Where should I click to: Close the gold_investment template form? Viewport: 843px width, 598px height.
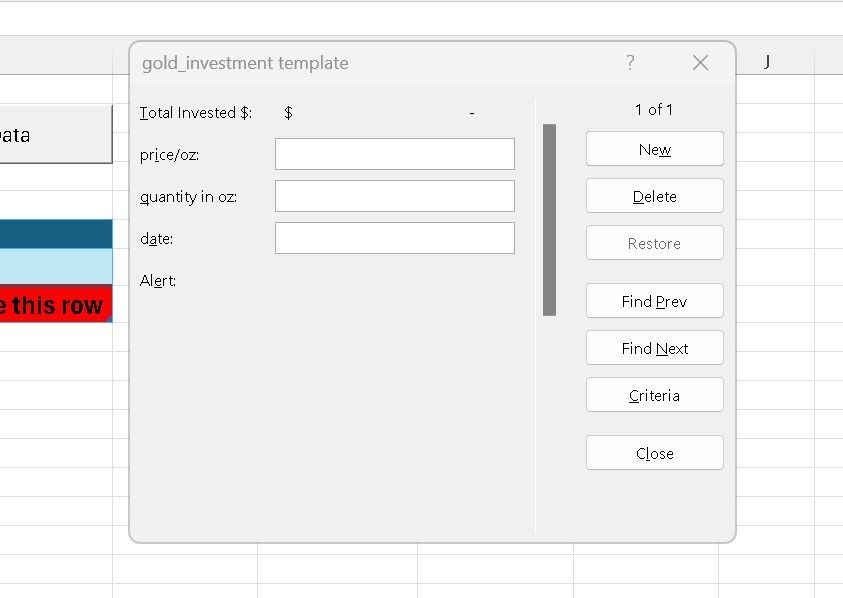point(654,452)
